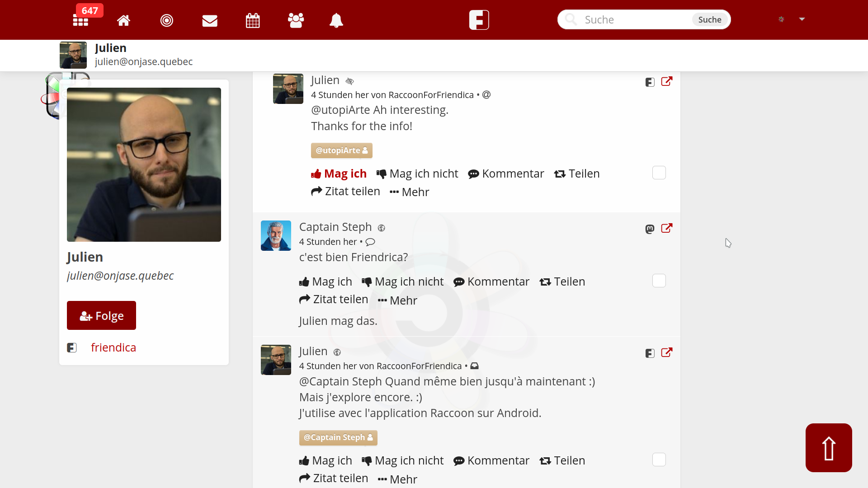Open the community target icon
868x488 pixels.
tap(167, 20)
